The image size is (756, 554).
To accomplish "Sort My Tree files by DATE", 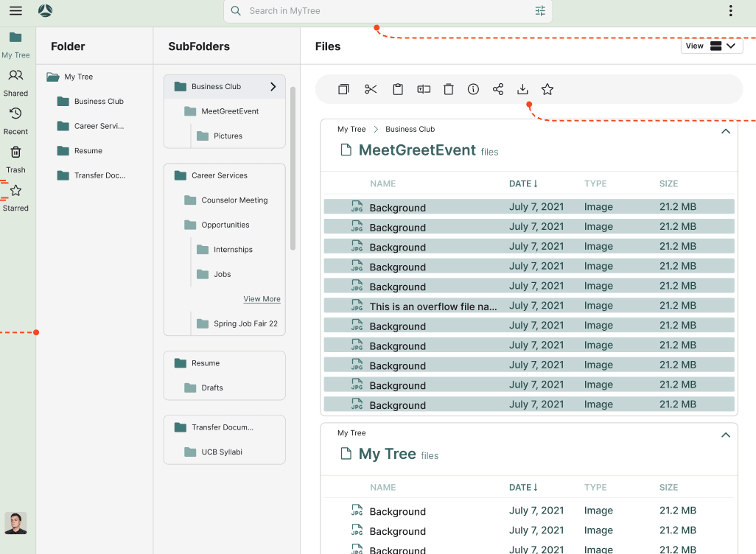I will click(x=523, y=488).
